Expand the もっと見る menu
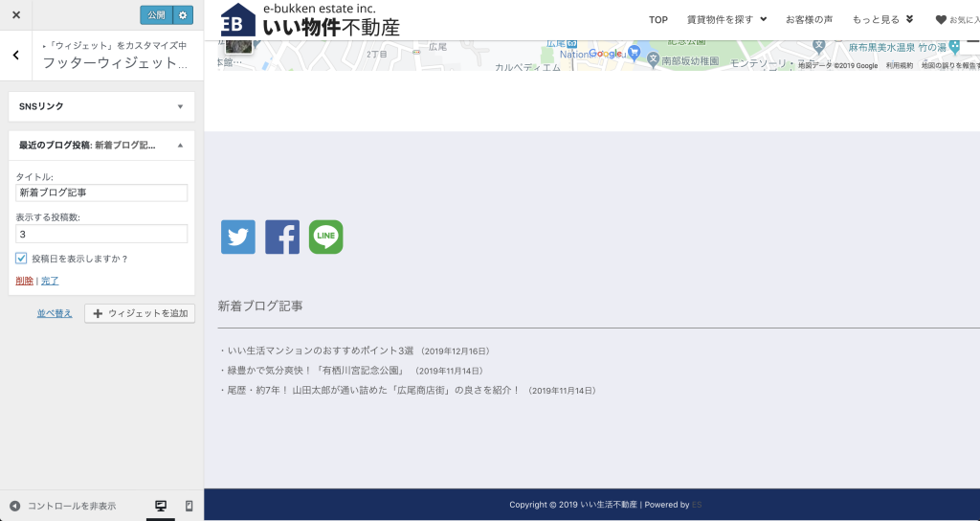The width and height of the screenshot is (980, 521). click(x=881, y=19)
